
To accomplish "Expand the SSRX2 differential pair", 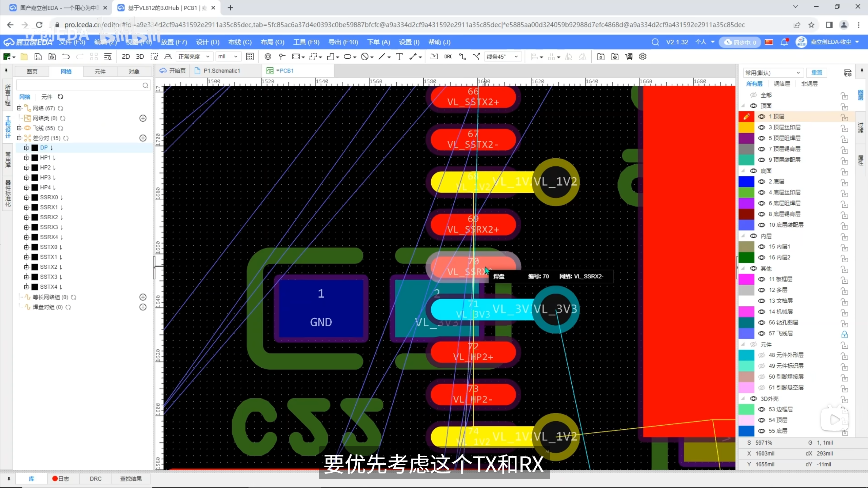I will [x=26, y=217].
